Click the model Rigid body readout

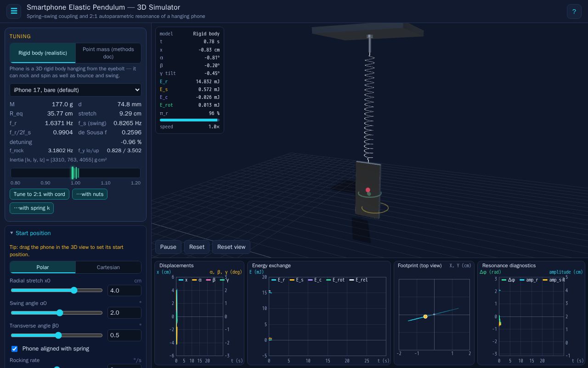206,34
